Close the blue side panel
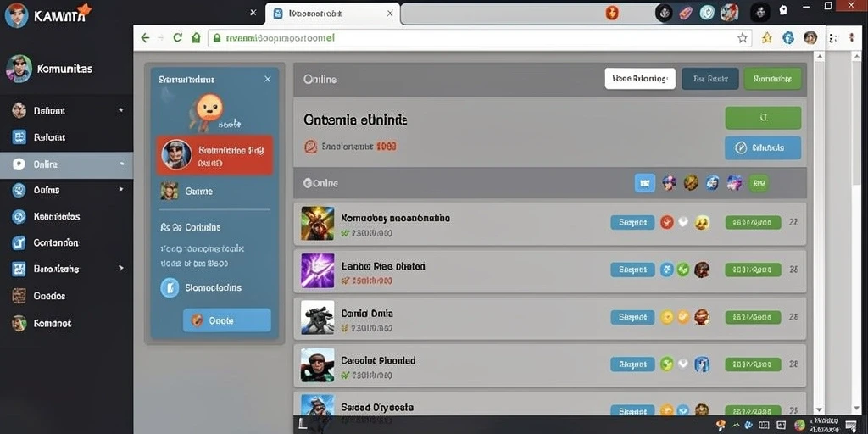Screen dimensions: 868x434 (x=267, y=79)
